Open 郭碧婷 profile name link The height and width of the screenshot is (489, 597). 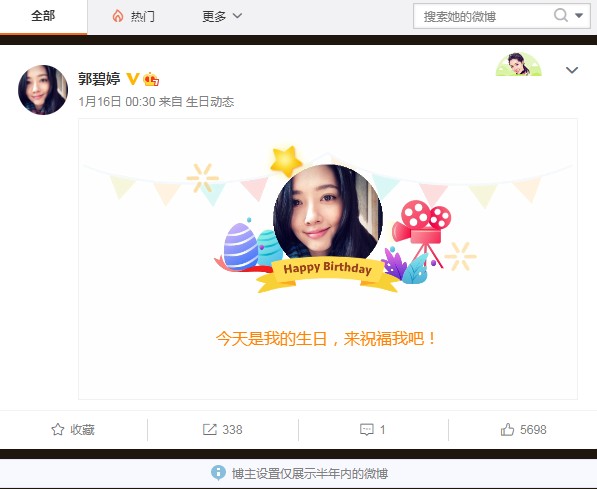[x=99, y=79]
